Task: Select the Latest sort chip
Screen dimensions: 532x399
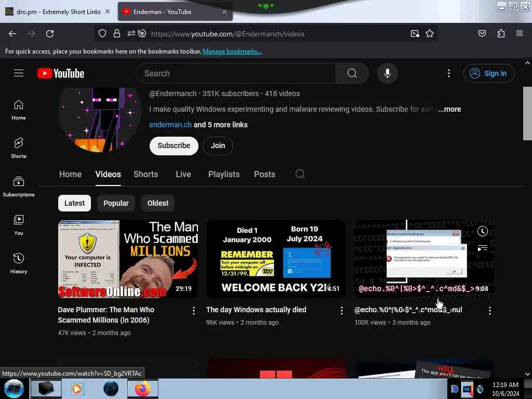Action: point(74,203)
